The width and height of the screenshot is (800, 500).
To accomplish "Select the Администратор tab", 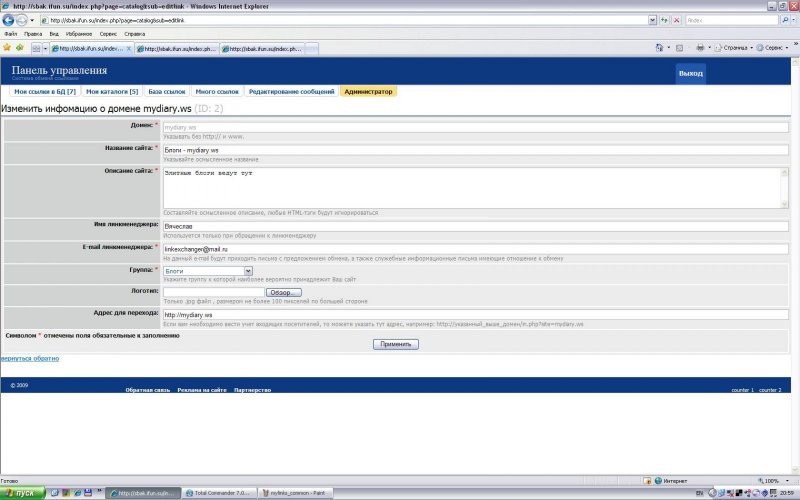I will tap(368, 91).
